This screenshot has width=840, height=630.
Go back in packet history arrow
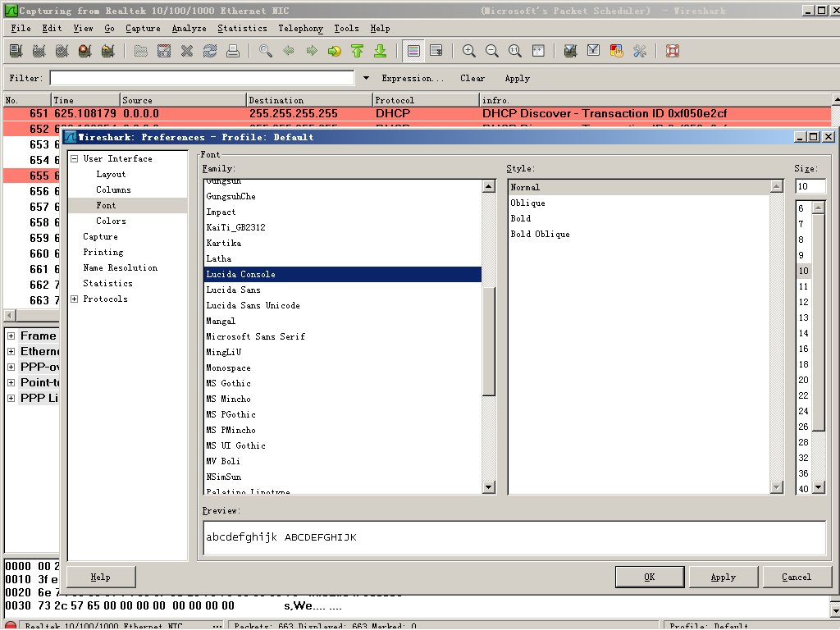coord(289,51)
